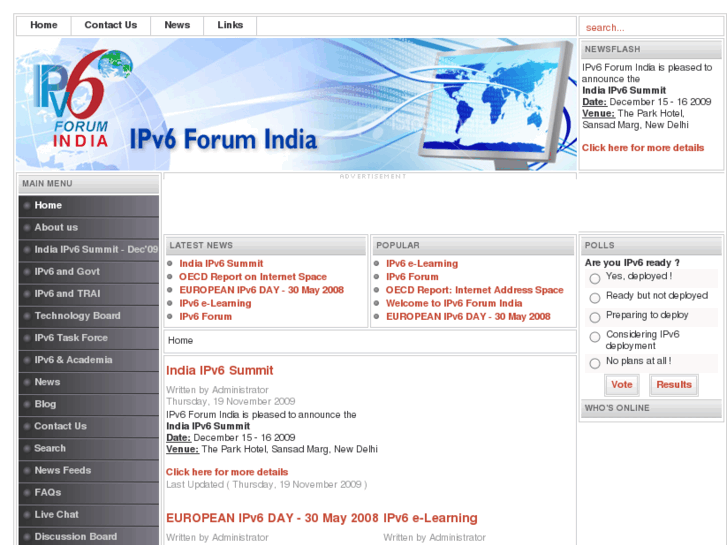727x545 pixels.
Task: Open Discussion Board menu item
Action: pos(89,537)
